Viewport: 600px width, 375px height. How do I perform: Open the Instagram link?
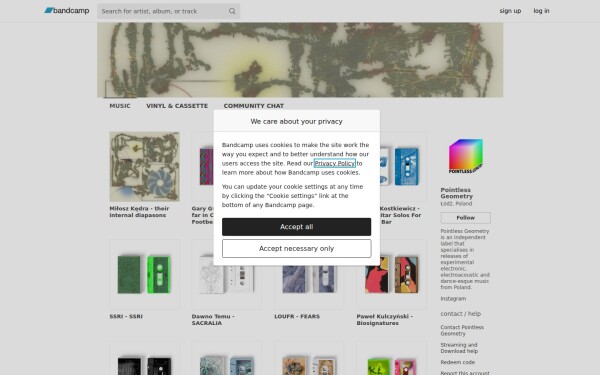[x=453, y=298]
